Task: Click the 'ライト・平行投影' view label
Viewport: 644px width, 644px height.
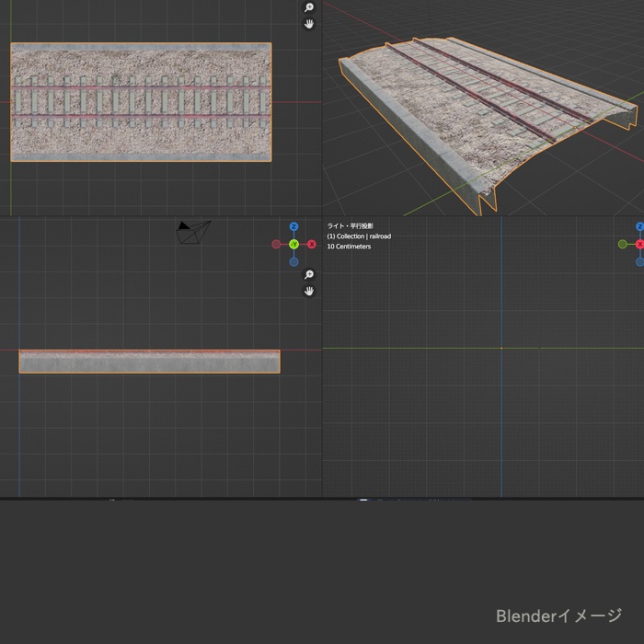Action: pos(350,226)
